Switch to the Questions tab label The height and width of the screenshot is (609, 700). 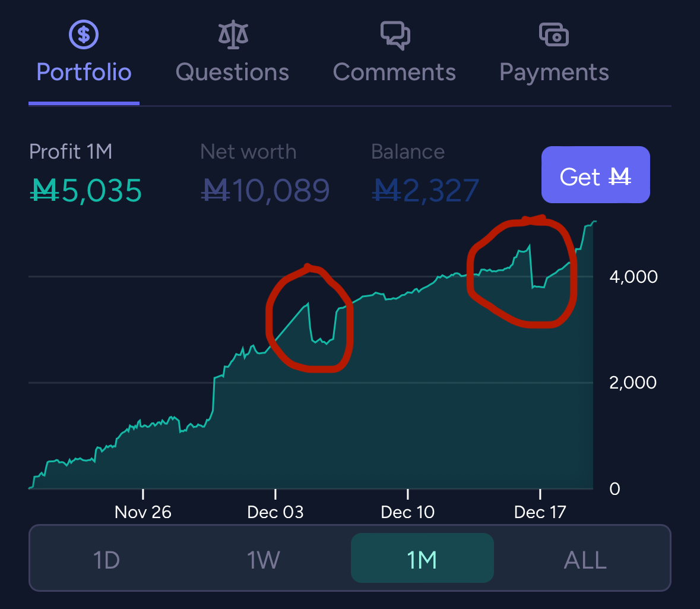pos(232,72)
